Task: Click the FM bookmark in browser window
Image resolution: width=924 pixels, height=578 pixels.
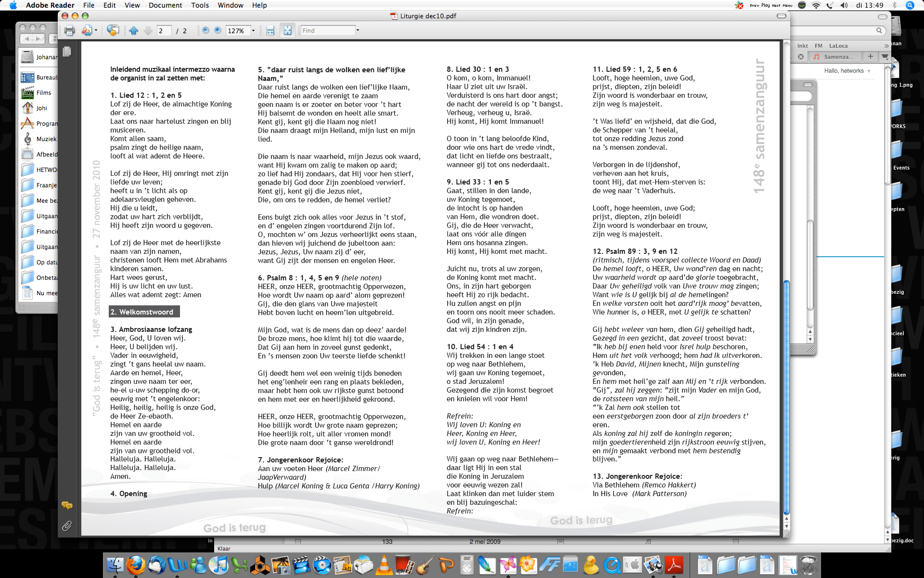Action: tap(819, 46)
